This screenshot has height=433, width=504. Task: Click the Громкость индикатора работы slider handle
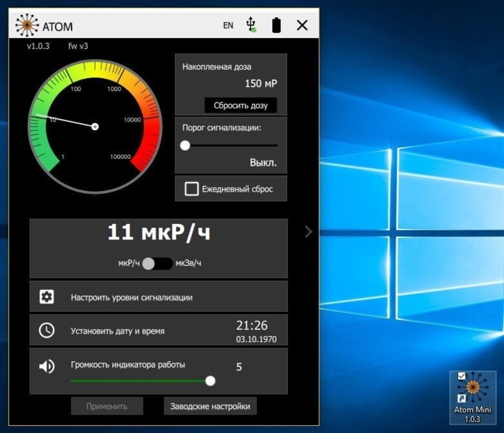[210, 381]
